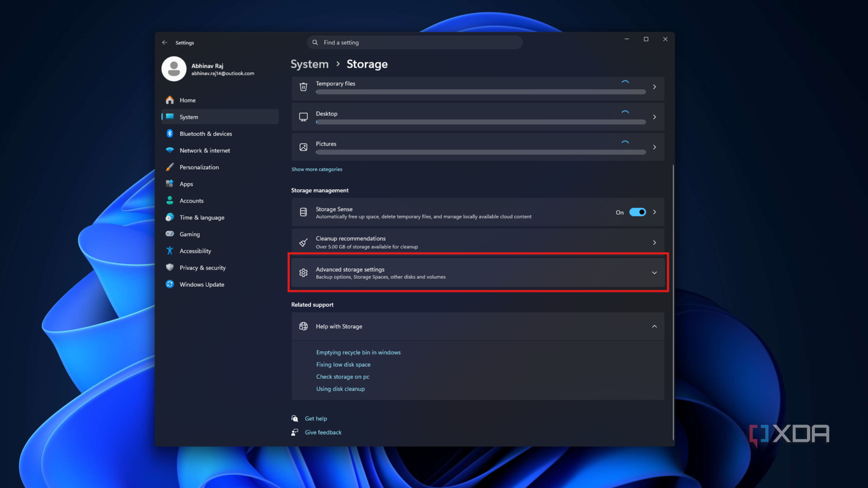Screen dimensions: 868x488
Task: Expand Advanced storage settings chevron
Action: [654, 273]
